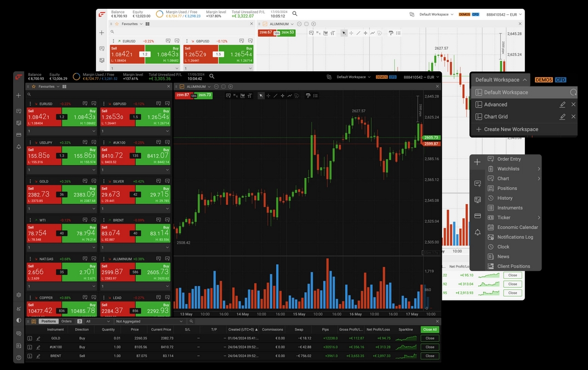The width and height of the screenshot is (588, 370).
Task: Toggle the Not Aggregated option above positions table
Action: tap(129, 321)
